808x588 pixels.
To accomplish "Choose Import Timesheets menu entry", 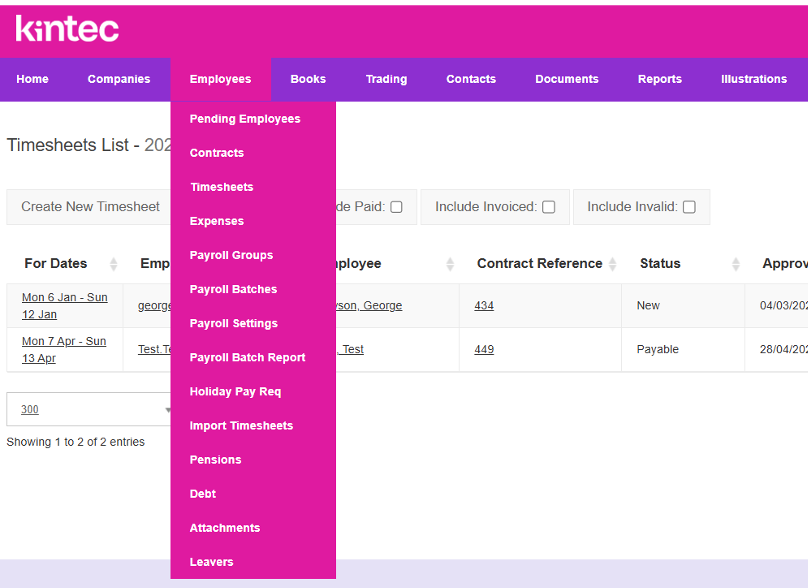I will click(241, 425).
